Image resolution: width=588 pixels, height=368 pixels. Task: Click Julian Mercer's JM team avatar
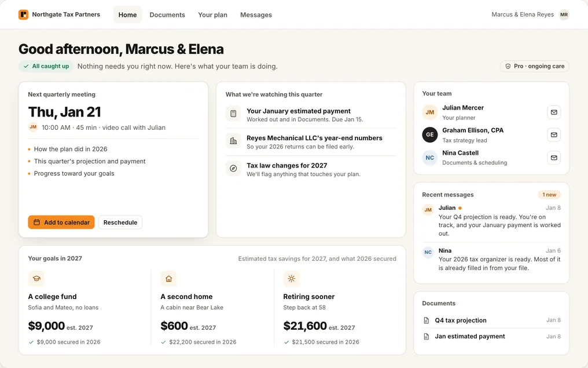[430, 112]
